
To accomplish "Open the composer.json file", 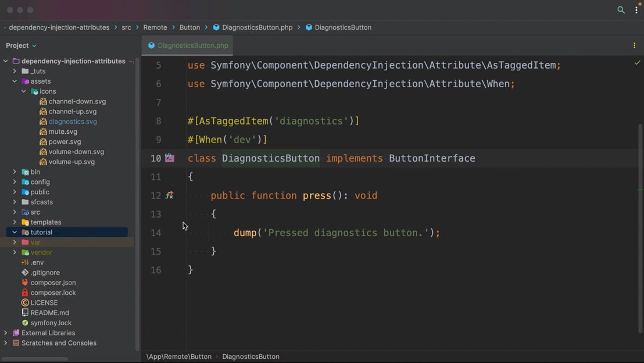I will tap(53, 283).
